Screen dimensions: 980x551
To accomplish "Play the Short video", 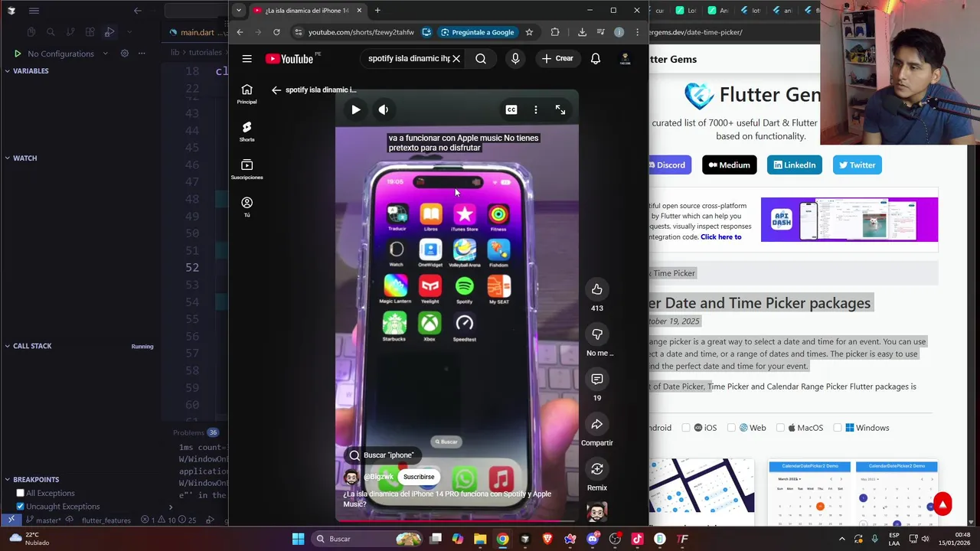I will 355,109.
